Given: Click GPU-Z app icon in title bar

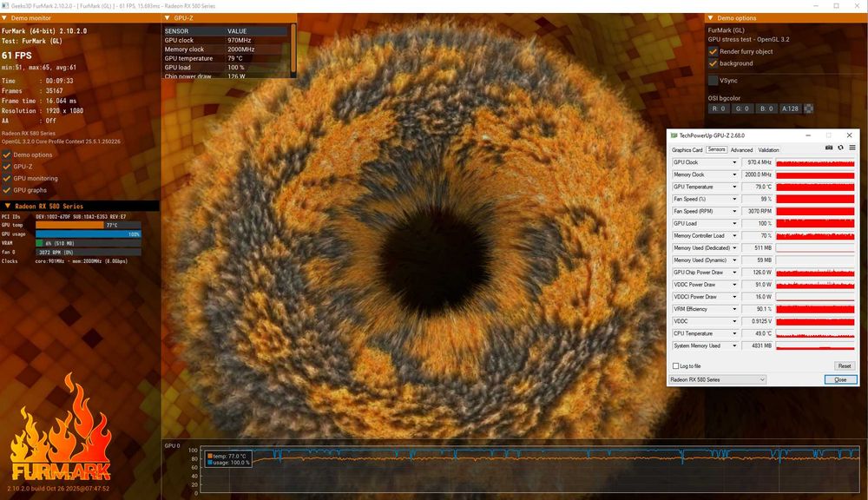Looking at the screenshot, I should click(674, 135).
